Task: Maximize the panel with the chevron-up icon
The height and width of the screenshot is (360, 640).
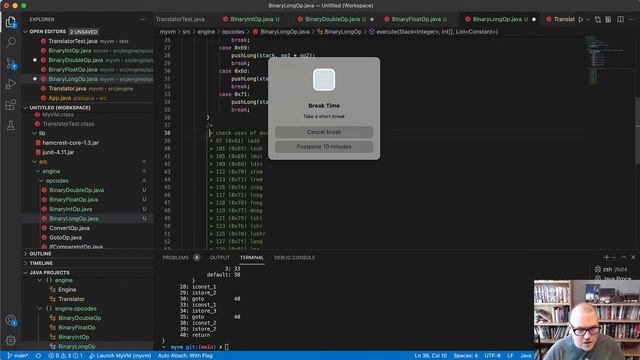Action: click(x=623, y=257)
